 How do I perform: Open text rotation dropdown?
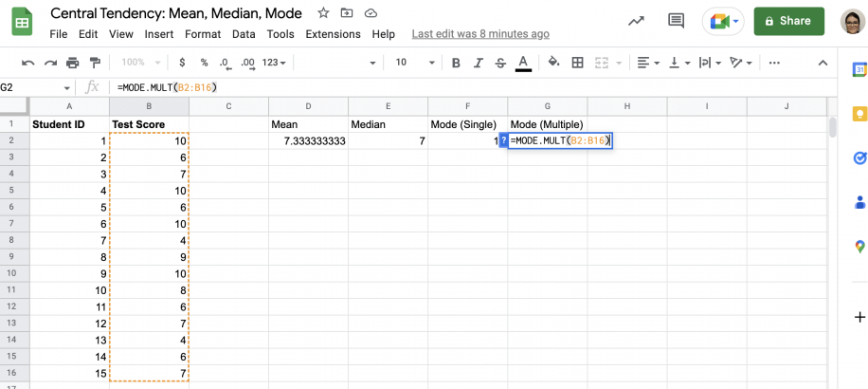pos(741,63)
